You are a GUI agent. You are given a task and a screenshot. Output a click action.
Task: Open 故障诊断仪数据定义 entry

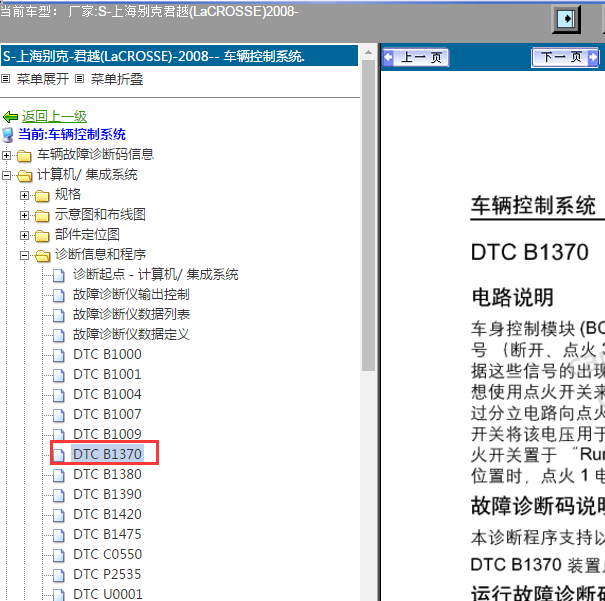[x=131, y=334]
